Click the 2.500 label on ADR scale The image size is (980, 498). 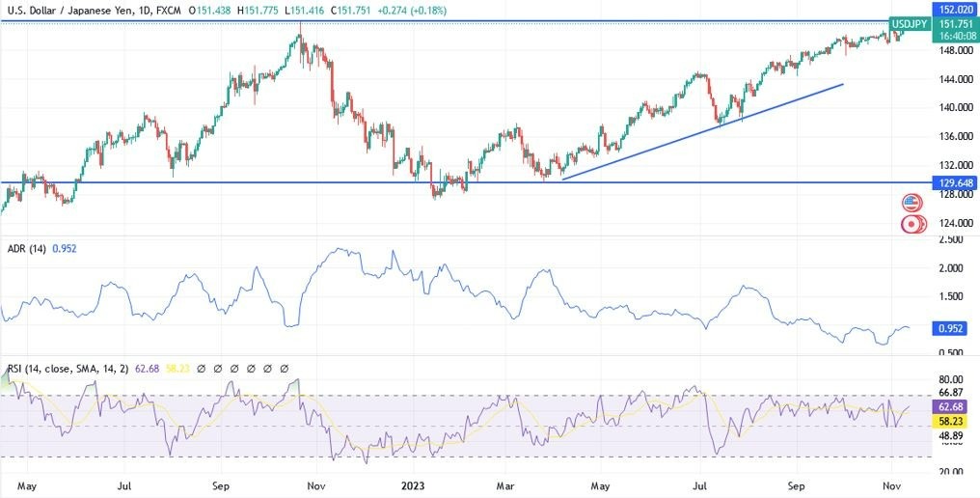[x=950, y=239]
